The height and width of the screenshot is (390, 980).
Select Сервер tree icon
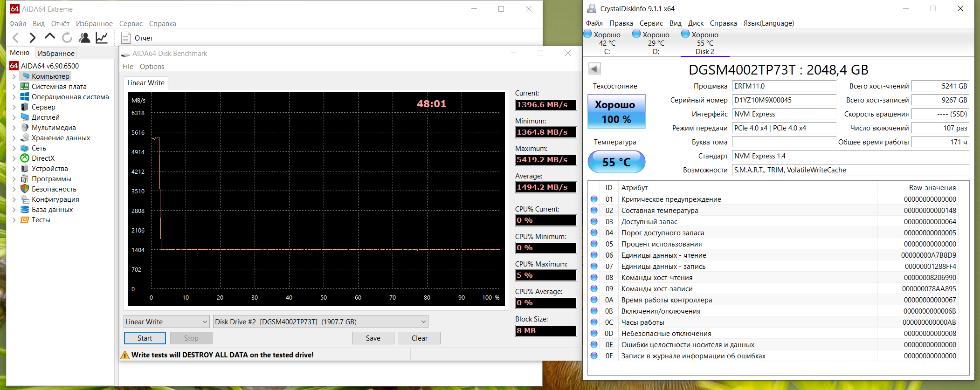click(x=25, y=107)
